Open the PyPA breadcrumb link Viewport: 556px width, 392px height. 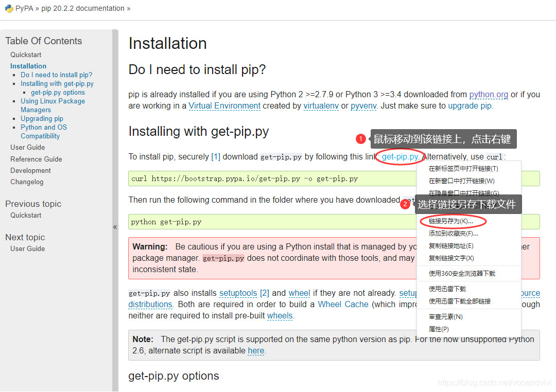coord(24,9)
